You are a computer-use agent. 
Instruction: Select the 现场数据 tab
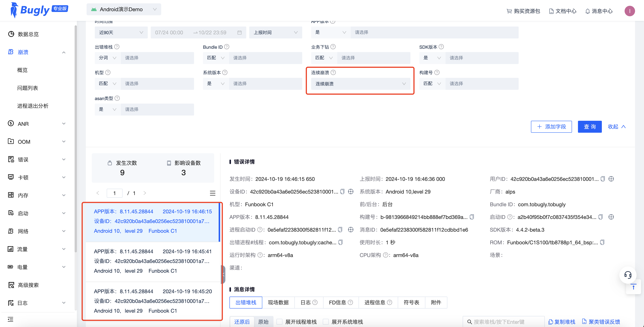tap(278, 303)
